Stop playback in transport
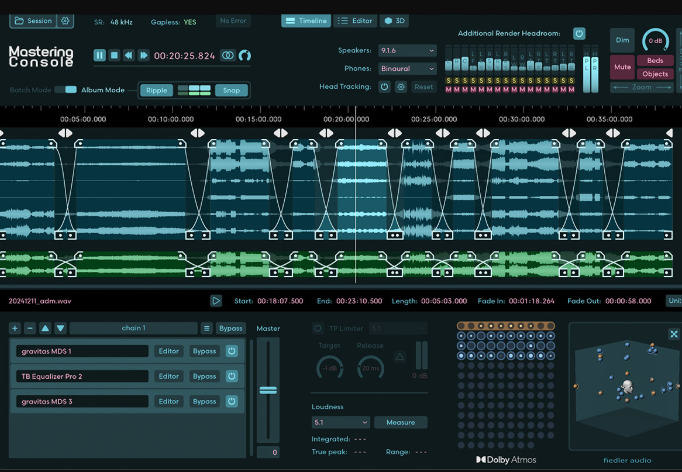The height and width of the screenshot is (472, 682). pos(114,55)
